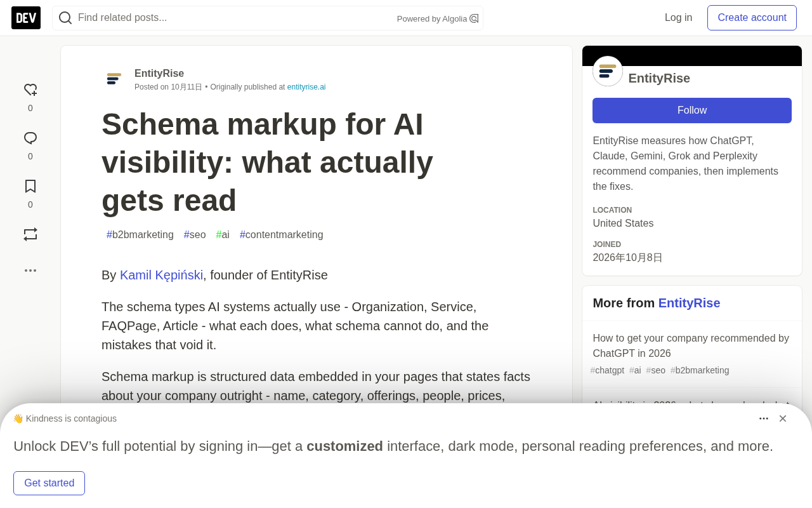Screen dimensions: 812x508
Task: Bookmark the post with save icon
Action: 30,186
